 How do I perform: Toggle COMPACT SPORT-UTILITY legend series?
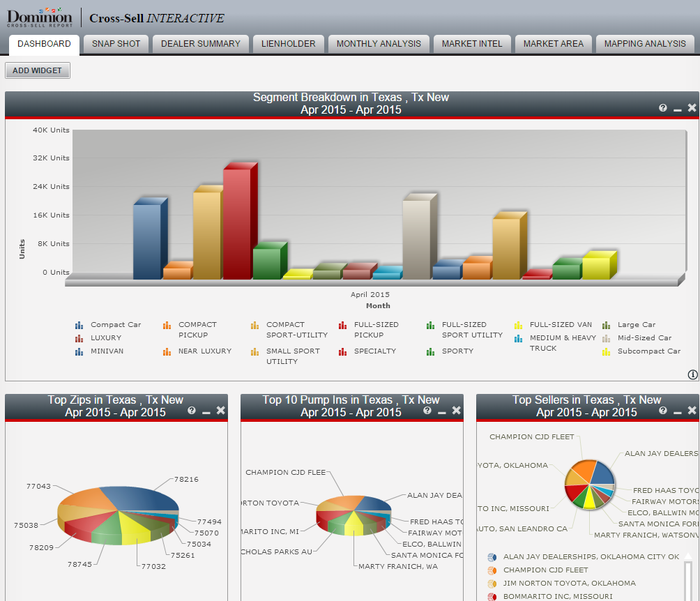(x=289, y=330)
